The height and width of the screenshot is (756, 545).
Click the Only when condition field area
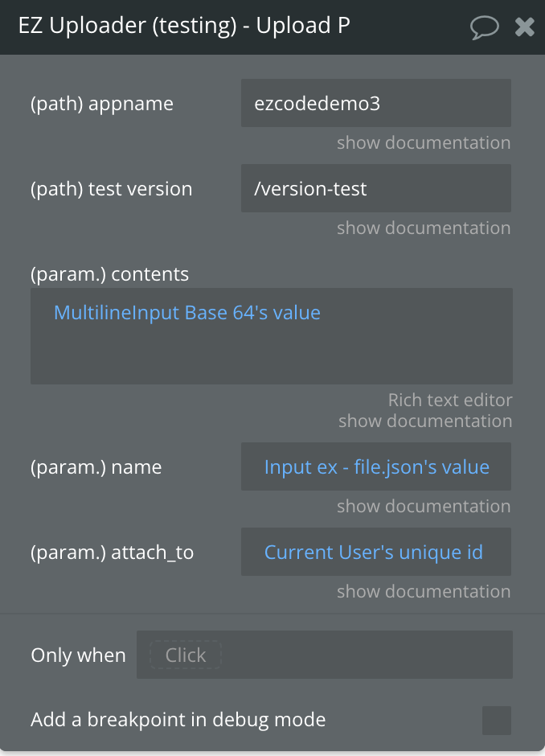click(324, 655)
